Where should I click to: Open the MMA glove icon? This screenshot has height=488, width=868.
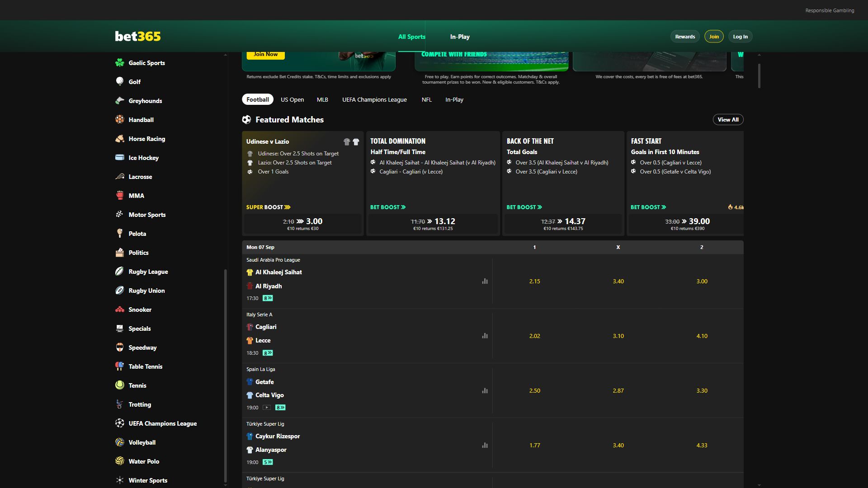click(119, 196)
